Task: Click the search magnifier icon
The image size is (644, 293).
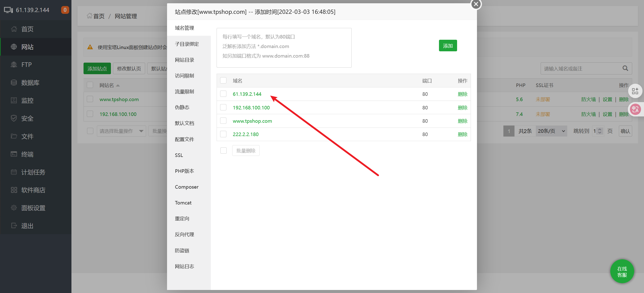Action: tap(625, 68)
